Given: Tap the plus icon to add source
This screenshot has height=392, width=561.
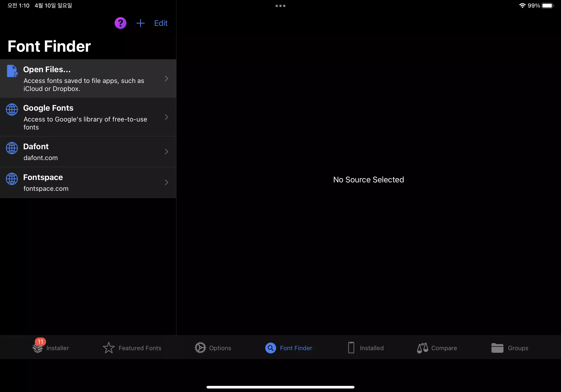Looking at the screenshot, I should (140, 23).
